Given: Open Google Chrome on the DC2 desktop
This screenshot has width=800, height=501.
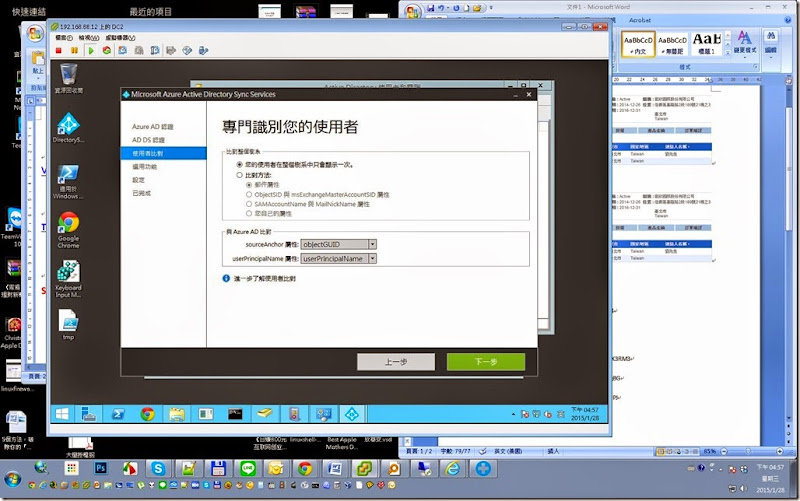Looking at the screenshot, I should [68, 230].
